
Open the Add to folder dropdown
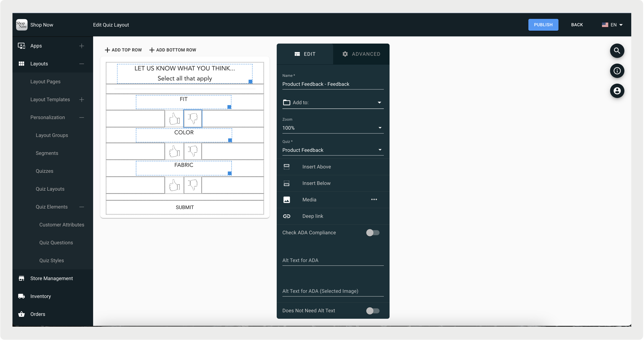pos(333,102)
